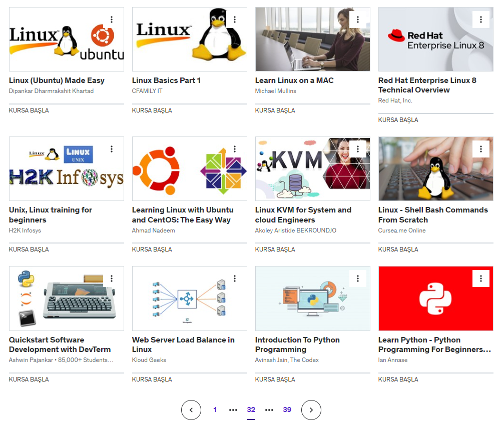Viewport: 504px width, 424px height.
Task: Click KURSA BAŞLA under Unix, Linux training
Action: [x=29, y=249]
